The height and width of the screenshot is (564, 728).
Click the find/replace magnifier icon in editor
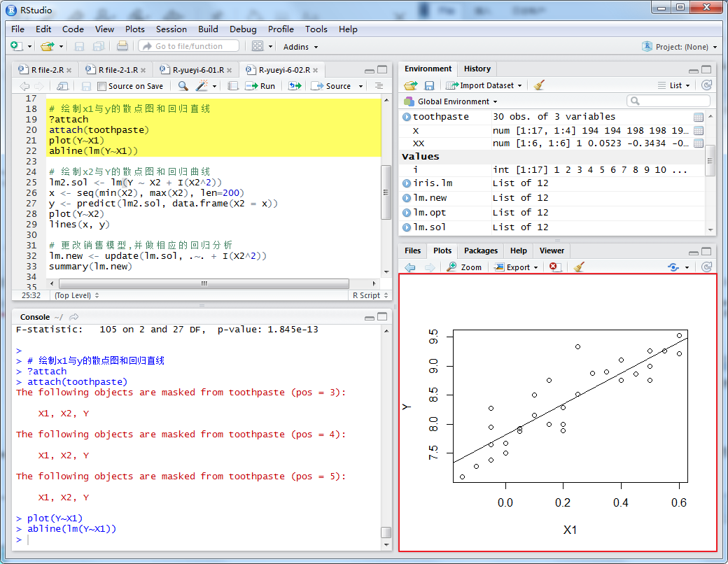click(x=183, y=86)
